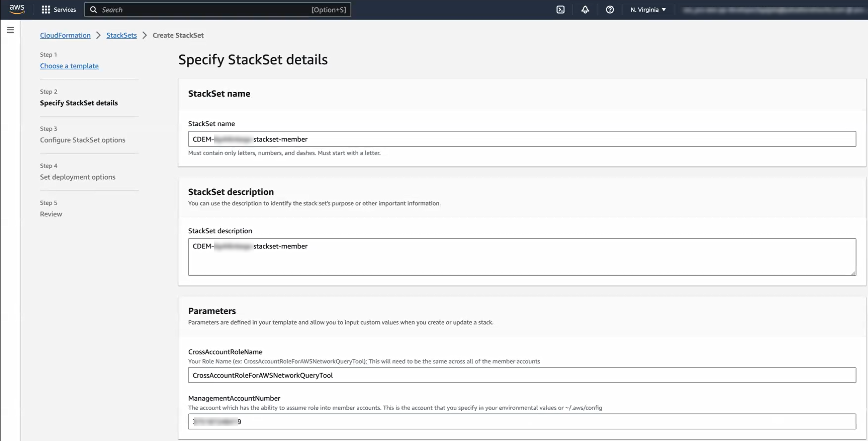The height and width of the screenshot is (441, 868).
Task: Toggle the hamburger side navigation
Action: pyautogui.click(x=11, y=30)
